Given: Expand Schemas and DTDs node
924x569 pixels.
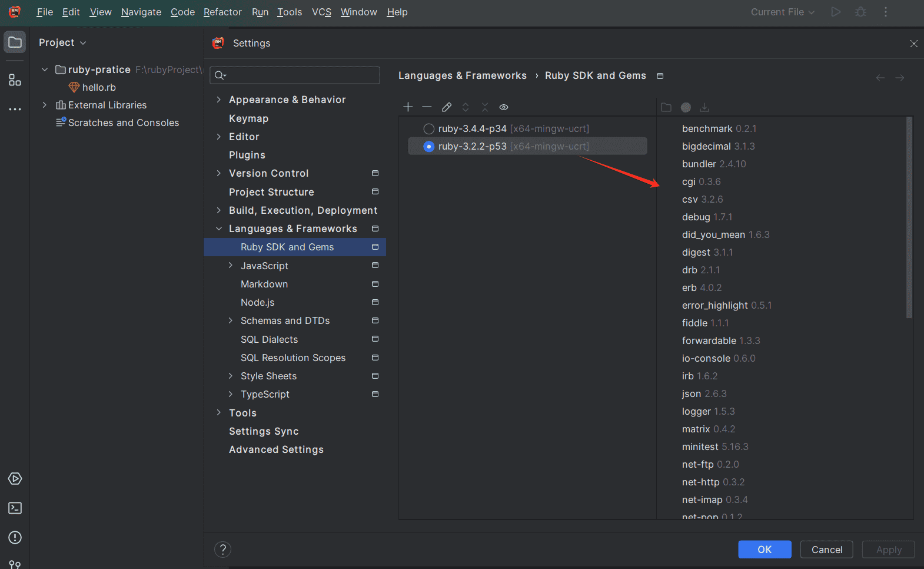Looking at the screenshot, I should [x=230, y=320].
